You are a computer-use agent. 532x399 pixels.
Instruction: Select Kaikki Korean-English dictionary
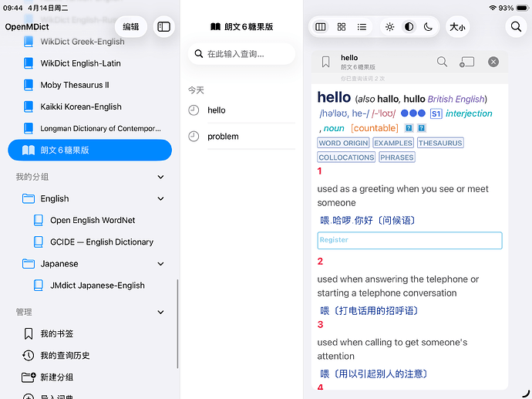pyautogui.click(x=89, y=107)
